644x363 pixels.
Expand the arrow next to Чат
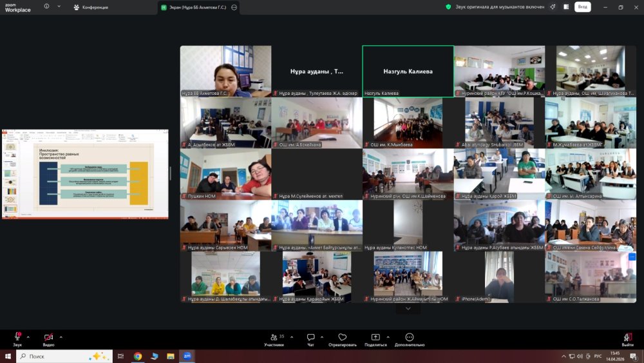click(322, 337)
